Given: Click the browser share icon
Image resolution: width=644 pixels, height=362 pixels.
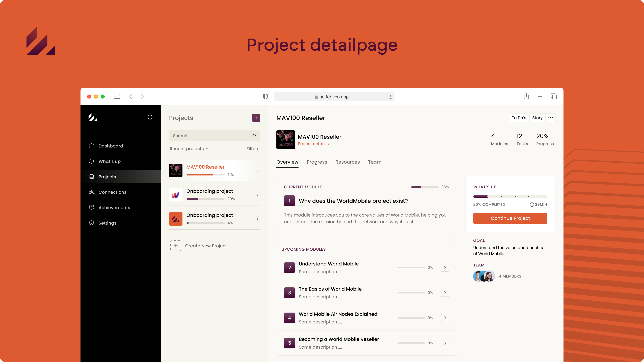Looking at the screenshot, I should click(x=526, y=96).
